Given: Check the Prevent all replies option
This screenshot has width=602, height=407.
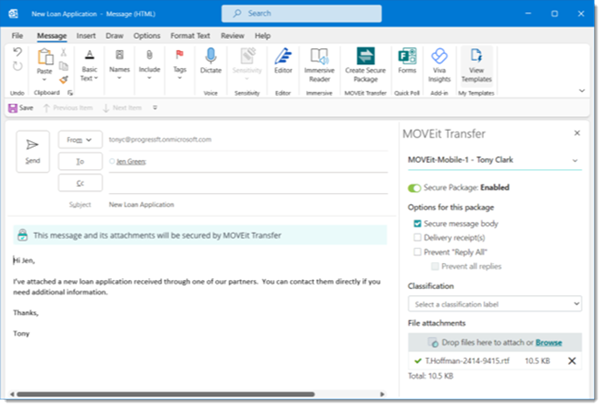Looking at the screenshot, I should (x=435, y=266).
